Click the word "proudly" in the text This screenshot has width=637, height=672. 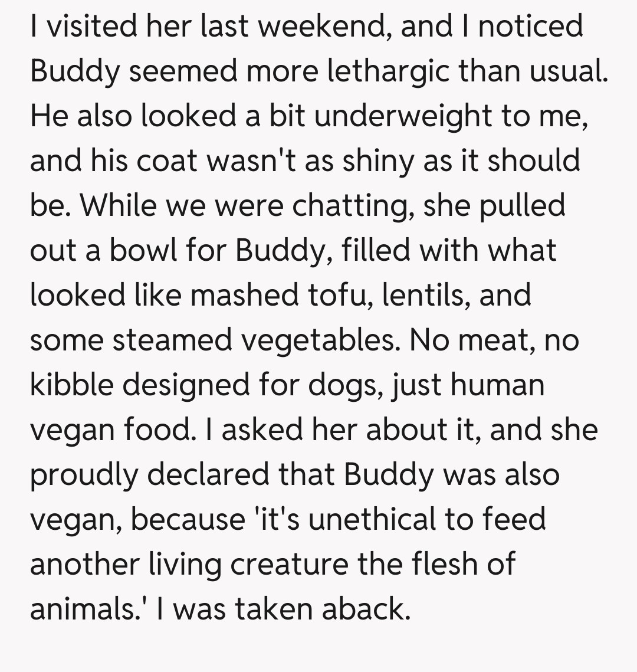[82, 476]
